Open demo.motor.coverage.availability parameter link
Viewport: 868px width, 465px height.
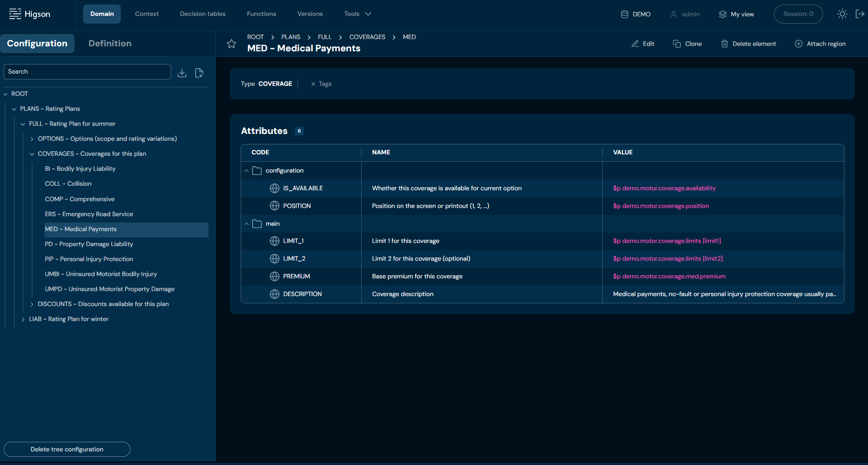(664, 188)
